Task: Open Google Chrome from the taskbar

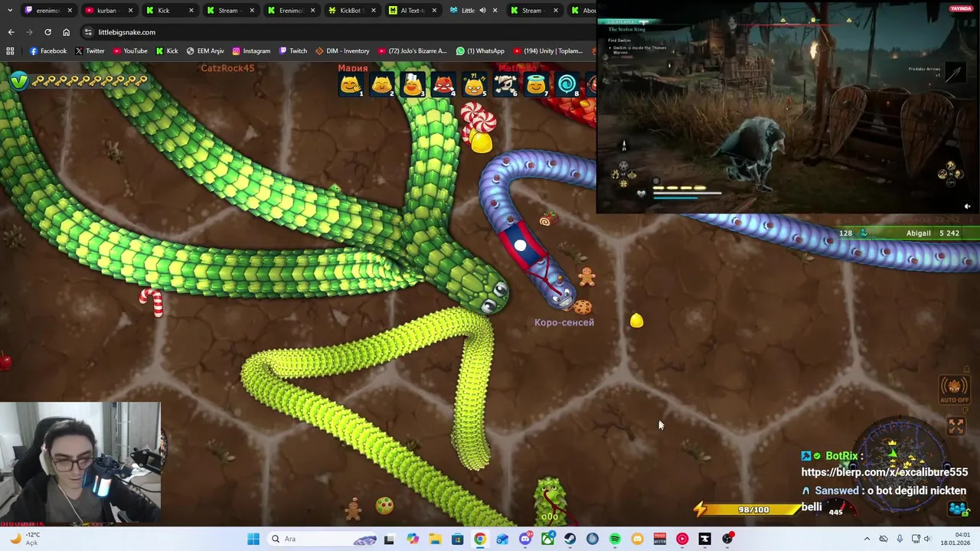Action: [x=479, y=539]
